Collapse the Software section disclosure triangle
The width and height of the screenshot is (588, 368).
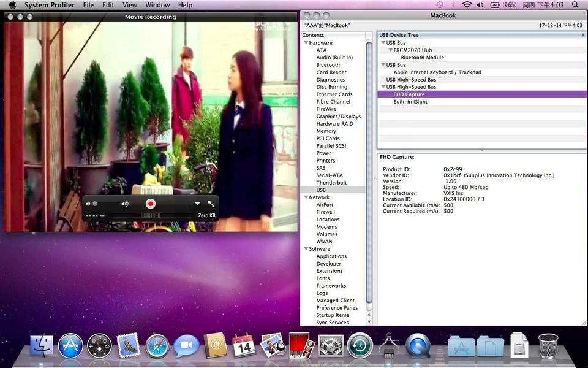(306, 249)
